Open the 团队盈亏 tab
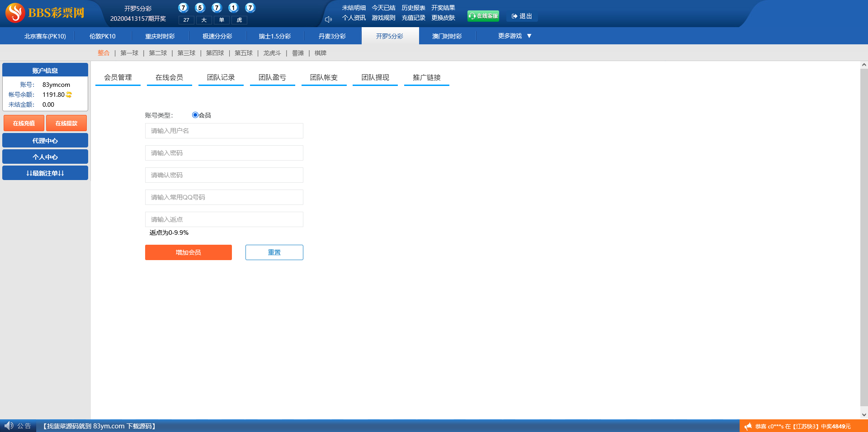This screenshot has width=868, height=432. click(x=273, y=77)
